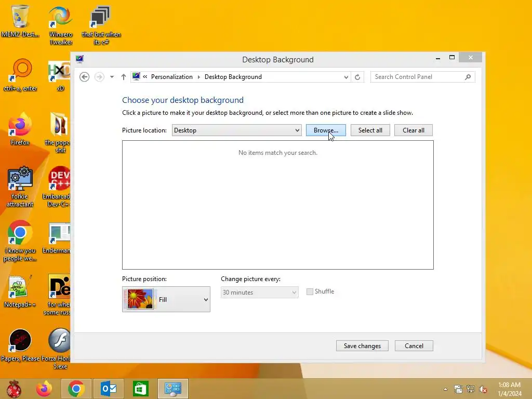The image size is (532, 399).
Task: Open Outlook from the taskbar
Action: [x=109, y=389]
